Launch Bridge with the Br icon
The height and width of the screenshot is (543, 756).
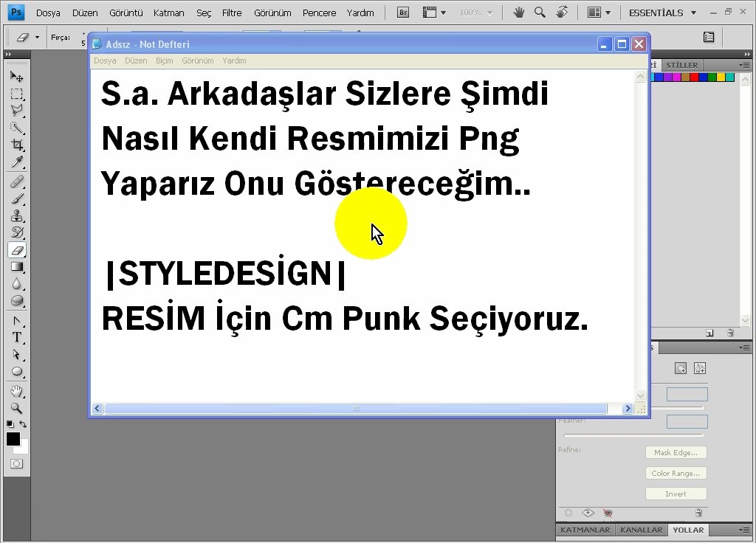coord(403,13)
